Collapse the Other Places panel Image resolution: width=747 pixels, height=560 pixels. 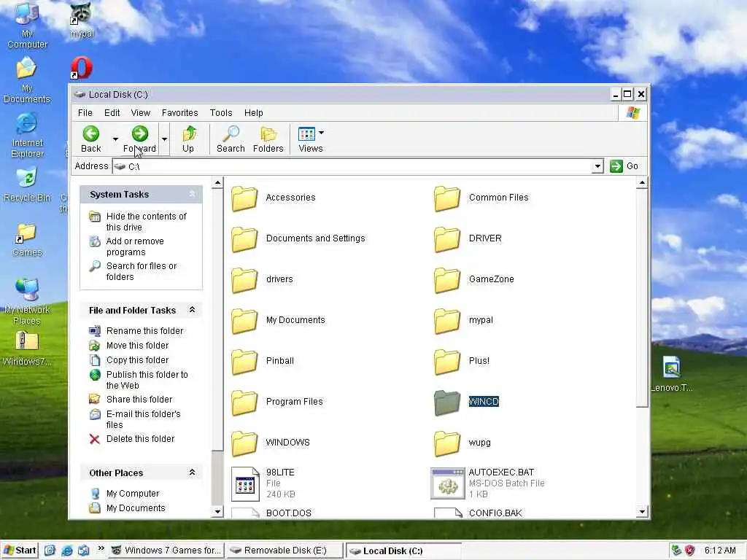click(192, 472)
